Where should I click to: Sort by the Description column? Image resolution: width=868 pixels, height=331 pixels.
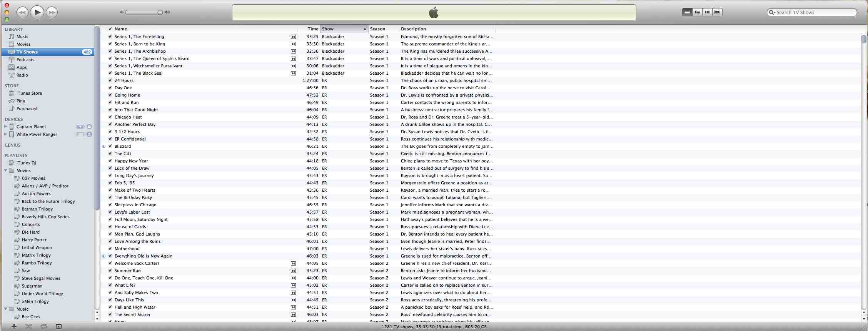(x=447, y=29)
